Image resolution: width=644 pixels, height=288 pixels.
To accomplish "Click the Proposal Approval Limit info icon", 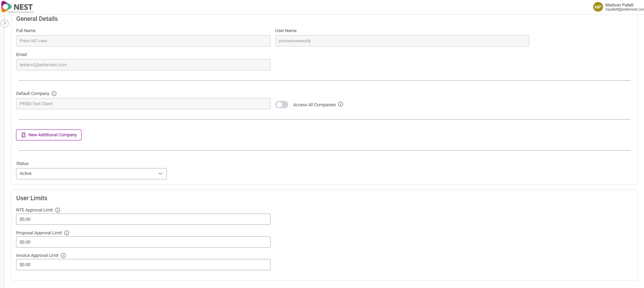I will [x=67, y=233].
